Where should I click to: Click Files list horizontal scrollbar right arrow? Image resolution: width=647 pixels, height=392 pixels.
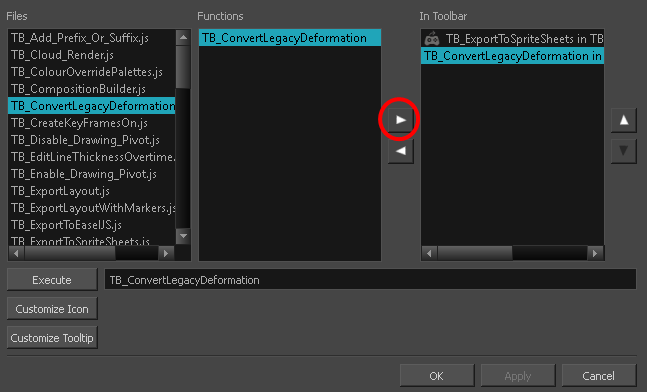point(166,253)
